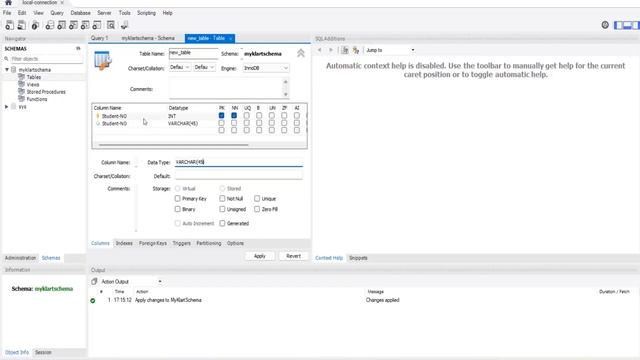Open the Query menu
Screen dimensions: 640x360
(57, 13)
